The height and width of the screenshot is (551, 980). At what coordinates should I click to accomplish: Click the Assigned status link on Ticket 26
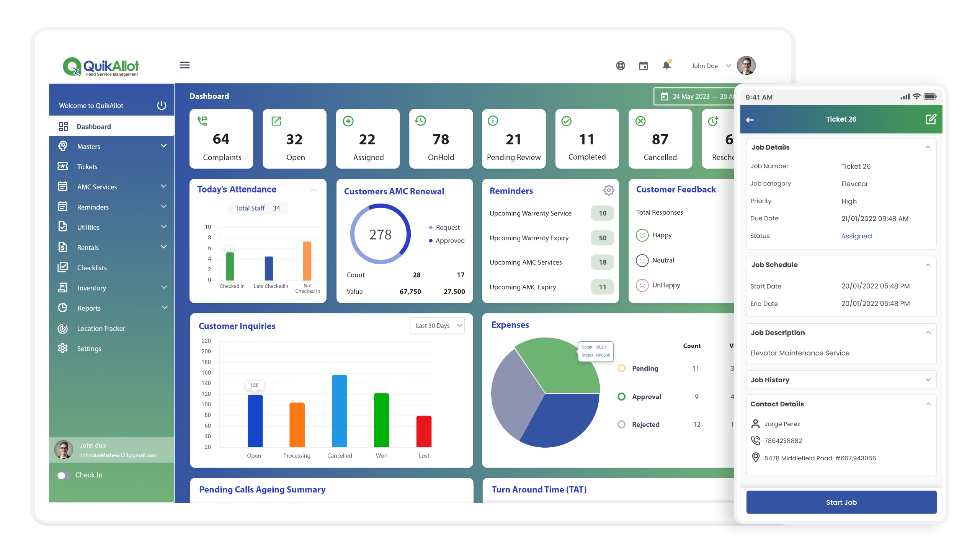[856, 236]
